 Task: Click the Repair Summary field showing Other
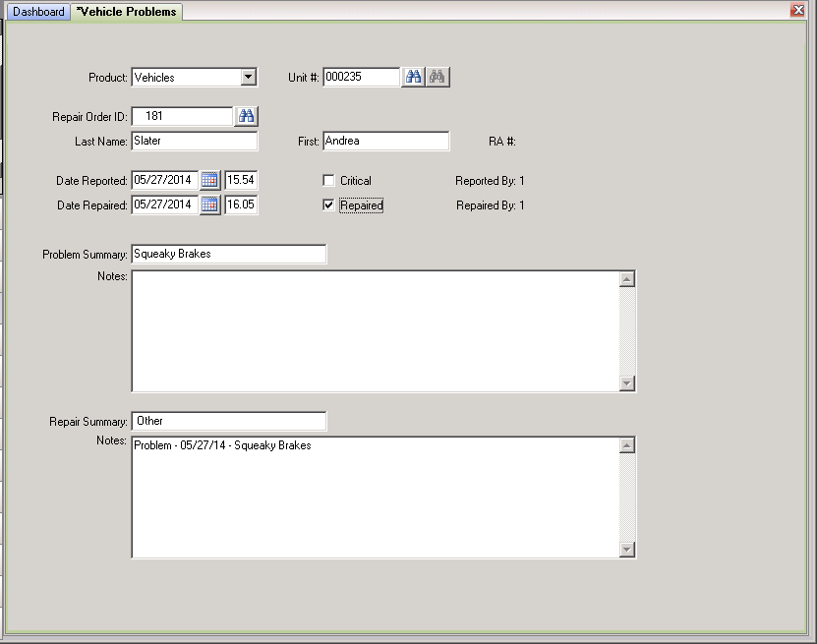click(229, 421)
